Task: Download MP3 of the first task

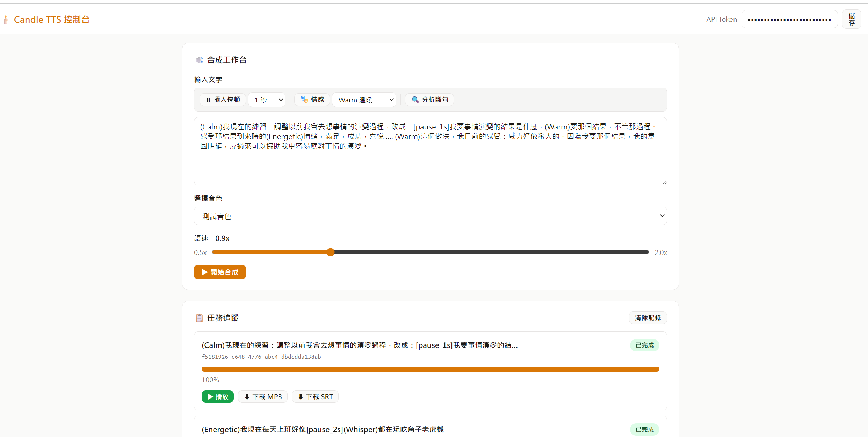Action: pos(263,396)
